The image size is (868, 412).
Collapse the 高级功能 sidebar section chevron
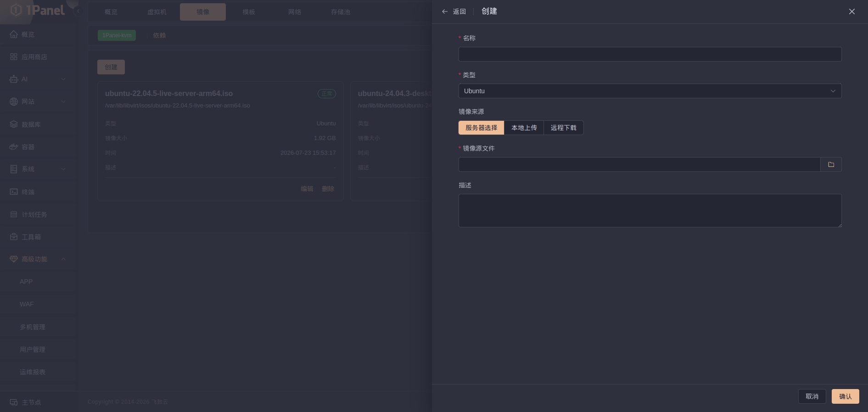63,259
